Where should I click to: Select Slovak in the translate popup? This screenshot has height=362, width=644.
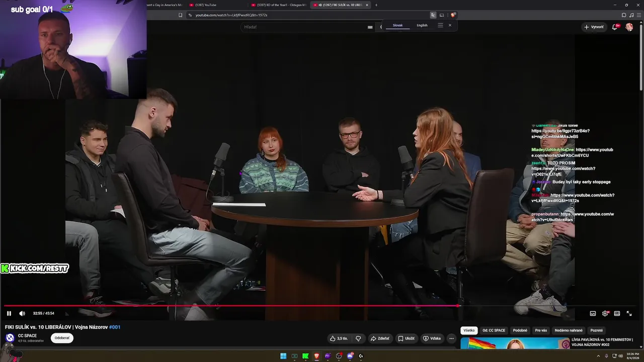click(x=397, y=25)
